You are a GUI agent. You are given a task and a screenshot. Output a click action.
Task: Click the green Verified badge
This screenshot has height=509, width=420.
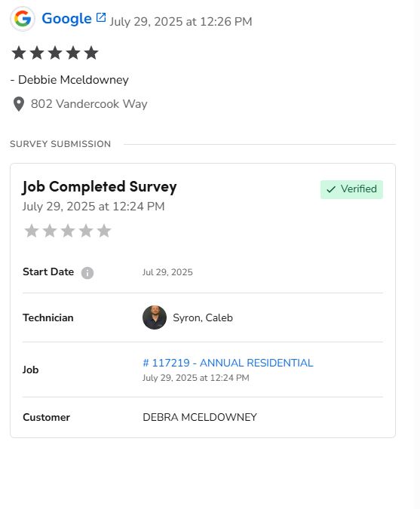coord(351,189)
